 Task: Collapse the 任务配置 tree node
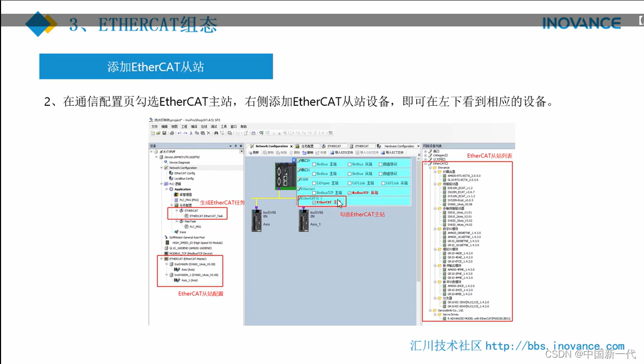click(x=172, y=205)
